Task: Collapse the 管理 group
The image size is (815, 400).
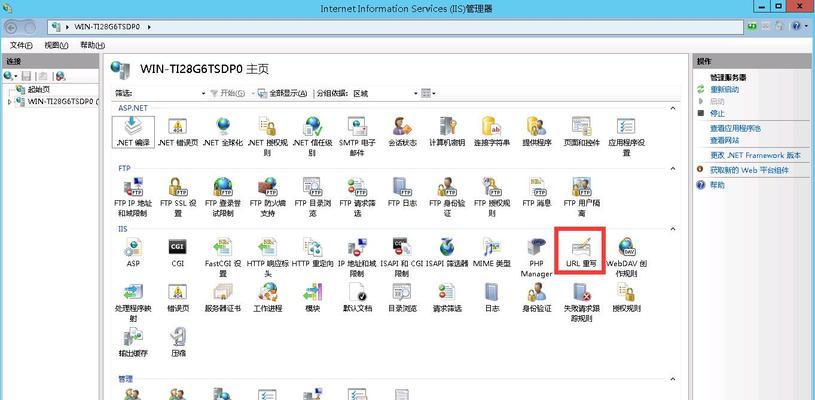Action: 673,379
